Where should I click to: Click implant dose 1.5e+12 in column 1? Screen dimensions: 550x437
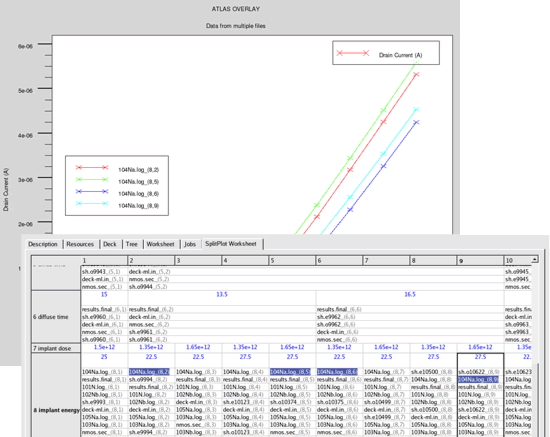coord(104,347)
